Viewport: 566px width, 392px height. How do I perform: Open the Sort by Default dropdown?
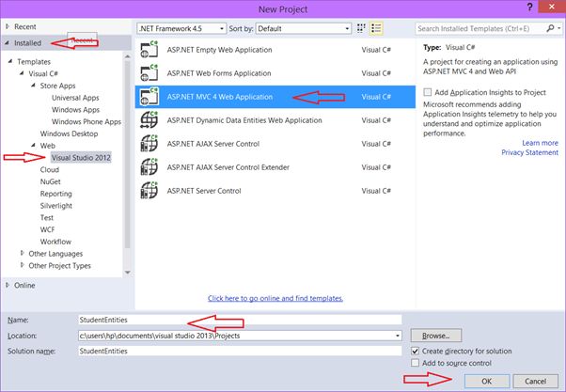[304, 28]
